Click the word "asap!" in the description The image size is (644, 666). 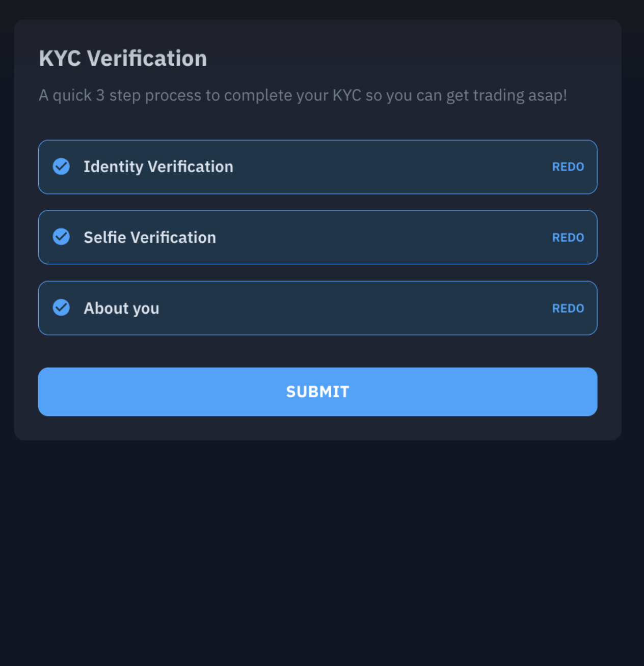tap(548, 96)
